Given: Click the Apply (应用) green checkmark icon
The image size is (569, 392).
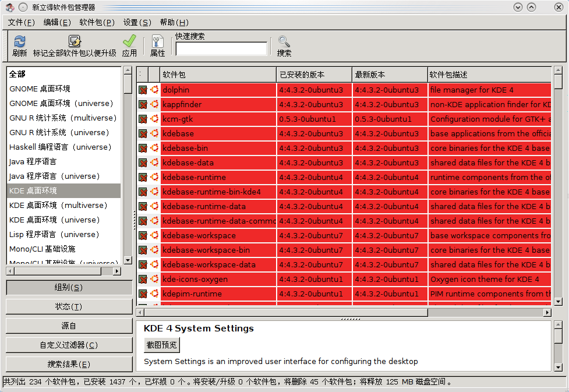Looking at the screenshot, I should point(129,41).
